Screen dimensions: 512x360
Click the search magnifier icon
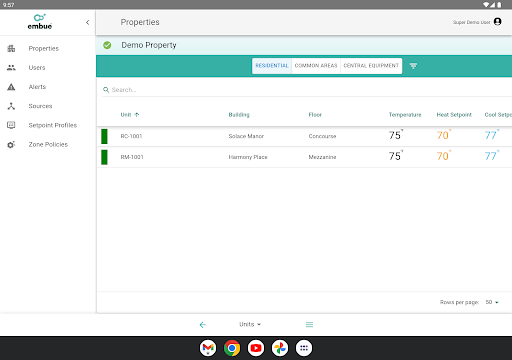pos(106,90)
